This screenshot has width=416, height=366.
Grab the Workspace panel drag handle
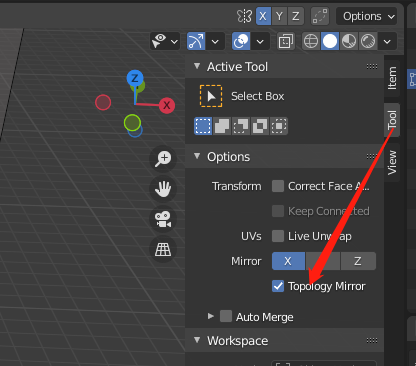point(372,340)
